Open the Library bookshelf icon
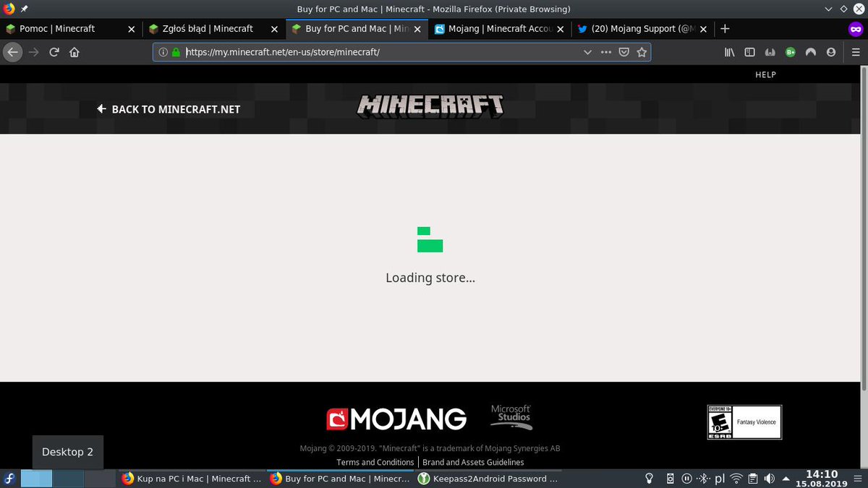This screenshot has height=488, width=868. 730,52
